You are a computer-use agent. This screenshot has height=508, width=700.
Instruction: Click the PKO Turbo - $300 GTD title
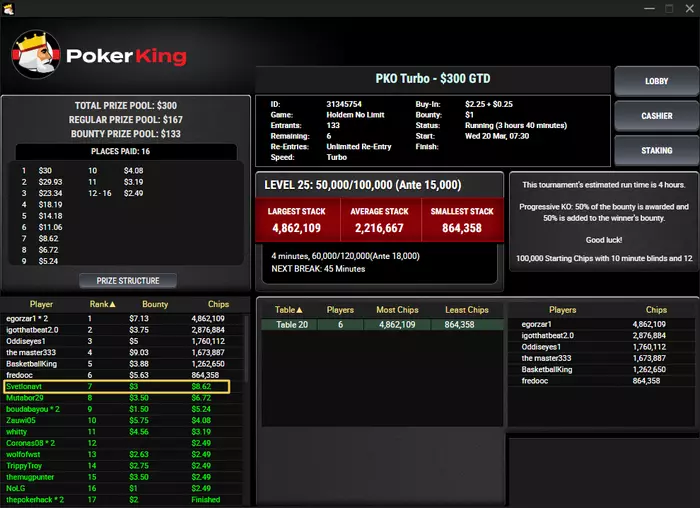(x=433, y=79)
